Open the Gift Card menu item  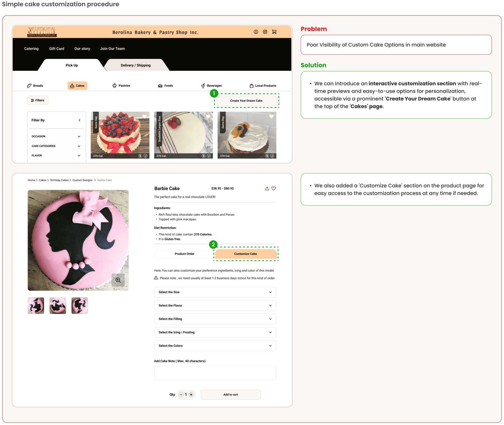pyautogui.click(x=57, y=49)
